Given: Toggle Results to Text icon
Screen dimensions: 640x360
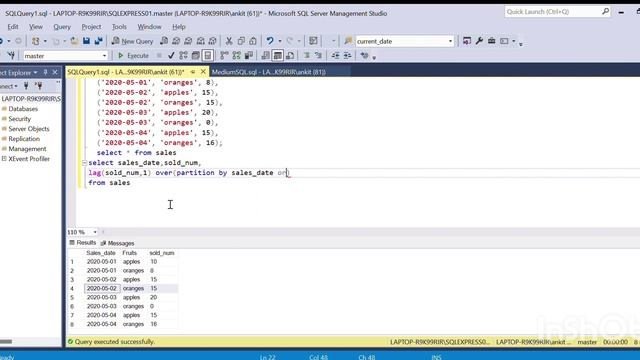Looking at the screenshot, I should point(265,56).
